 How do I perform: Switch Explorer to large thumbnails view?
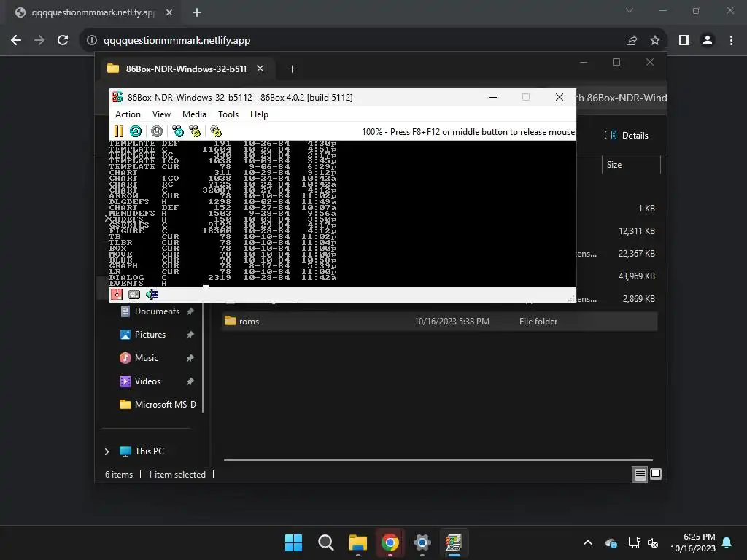656,474
